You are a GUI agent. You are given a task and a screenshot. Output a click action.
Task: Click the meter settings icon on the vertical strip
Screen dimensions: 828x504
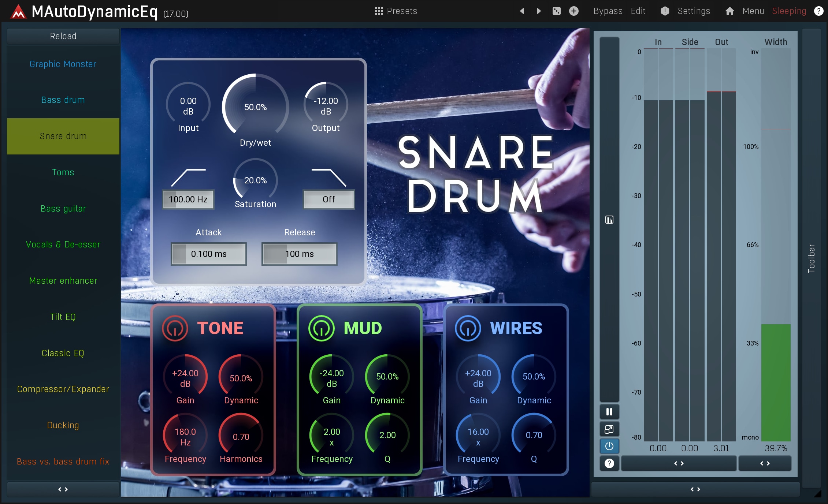tap(609, 220)
